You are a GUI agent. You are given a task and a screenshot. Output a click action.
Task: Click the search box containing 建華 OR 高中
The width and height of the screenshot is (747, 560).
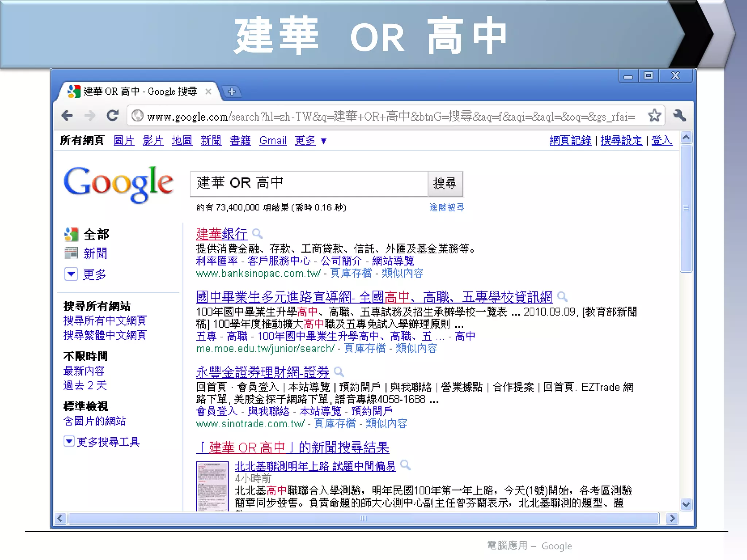[x=309, y=183]
